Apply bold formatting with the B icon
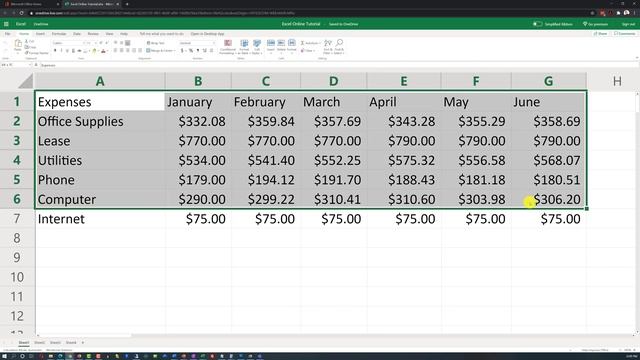This screenshot has width=640, height=360. (55, 51)
